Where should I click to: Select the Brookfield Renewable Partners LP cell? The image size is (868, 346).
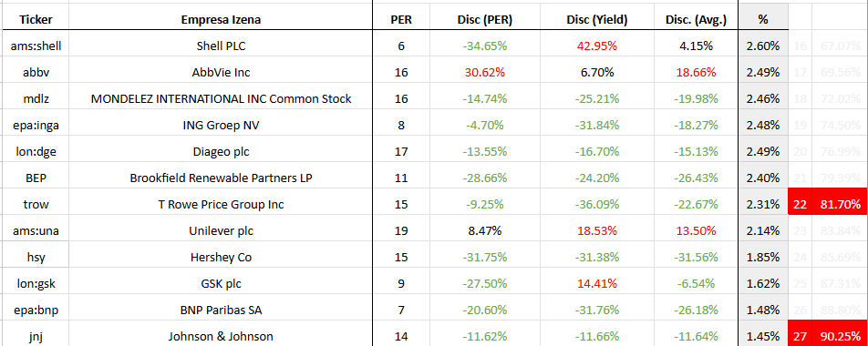point(221,178)
